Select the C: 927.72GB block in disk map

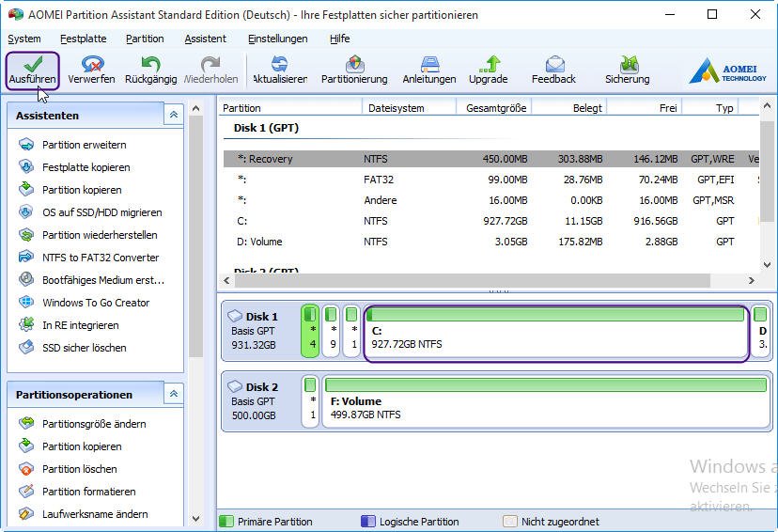[x=555, y=331]
